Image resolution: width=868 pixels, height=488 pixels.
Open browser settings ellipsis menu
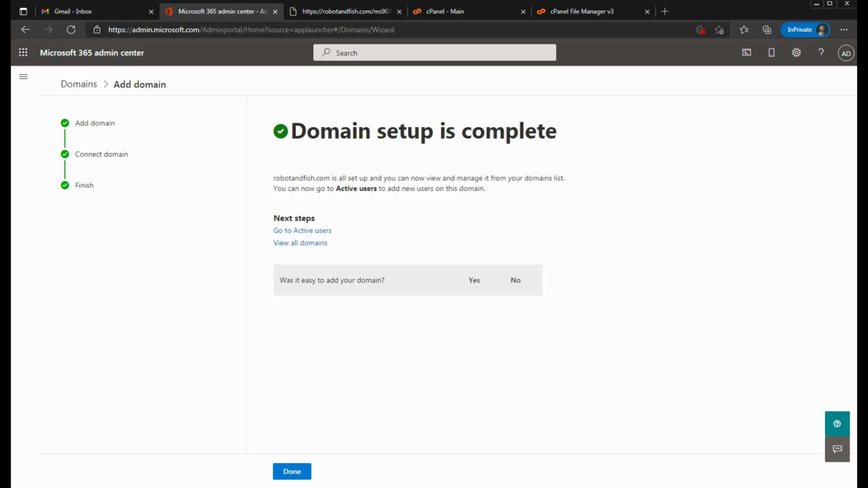[x=844, y=30]
